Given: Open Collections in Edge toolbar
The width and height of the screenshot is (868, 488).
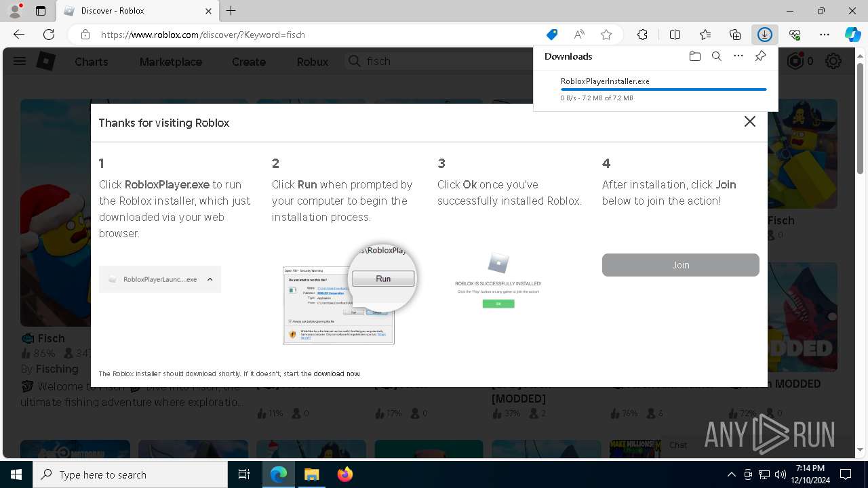Looking at the screenshot, I should (x=735, y=35).
